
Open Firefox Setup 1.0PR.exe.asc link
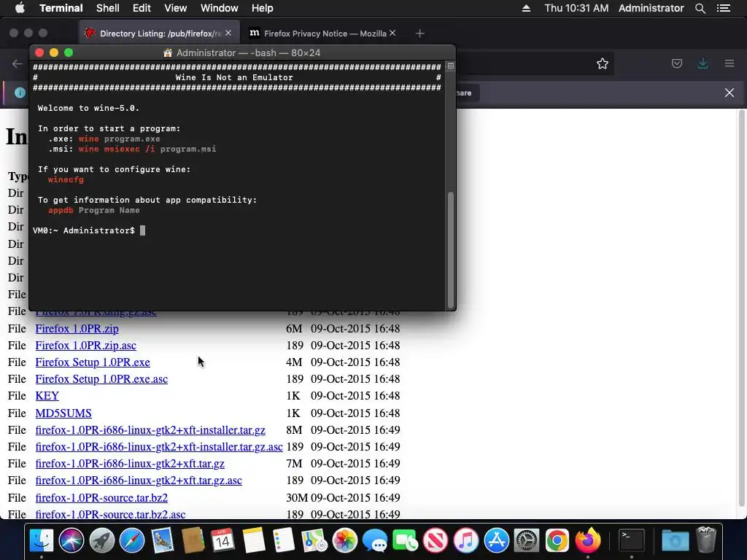(x=101, y=379)
